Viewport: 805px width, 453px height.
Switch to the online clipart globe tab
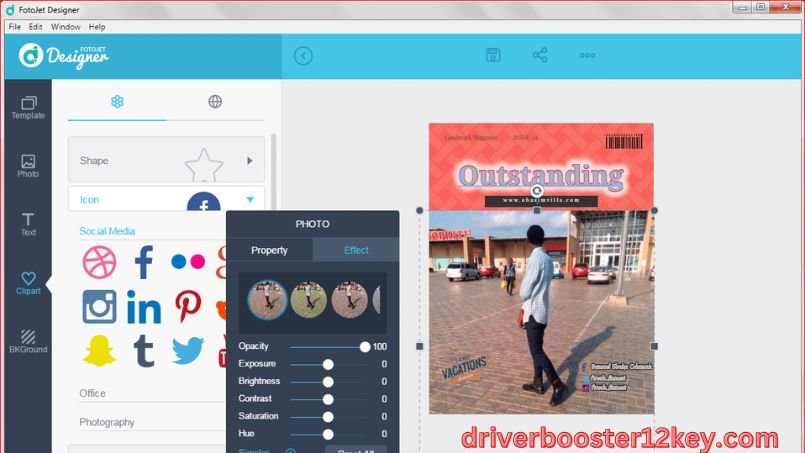(x=215, y=102)
